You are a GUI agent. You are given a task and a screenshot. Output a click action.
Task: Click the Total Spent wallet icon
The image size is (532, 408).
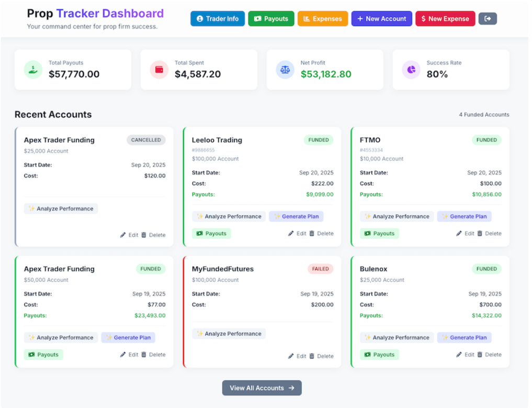coord(159,69)
